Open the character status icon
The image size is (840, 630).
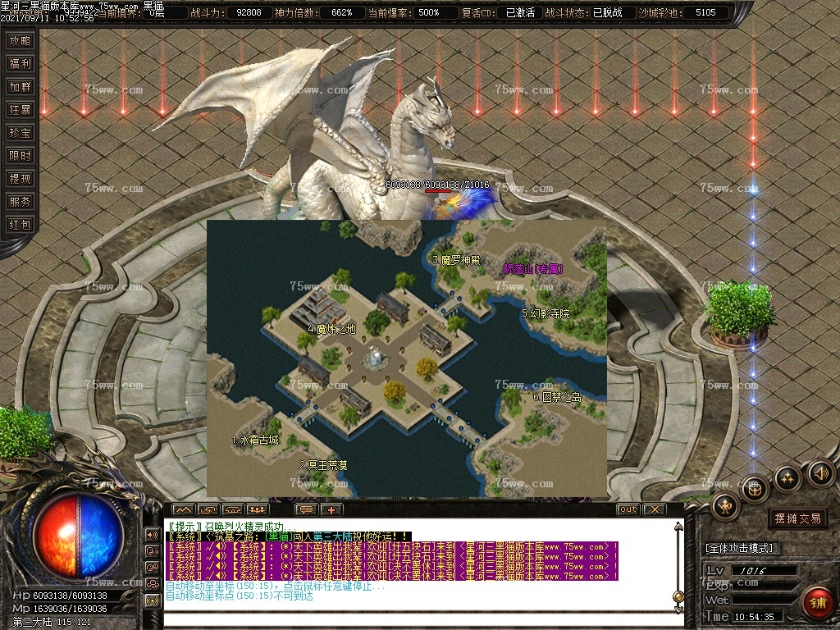[x=726, y=506]
